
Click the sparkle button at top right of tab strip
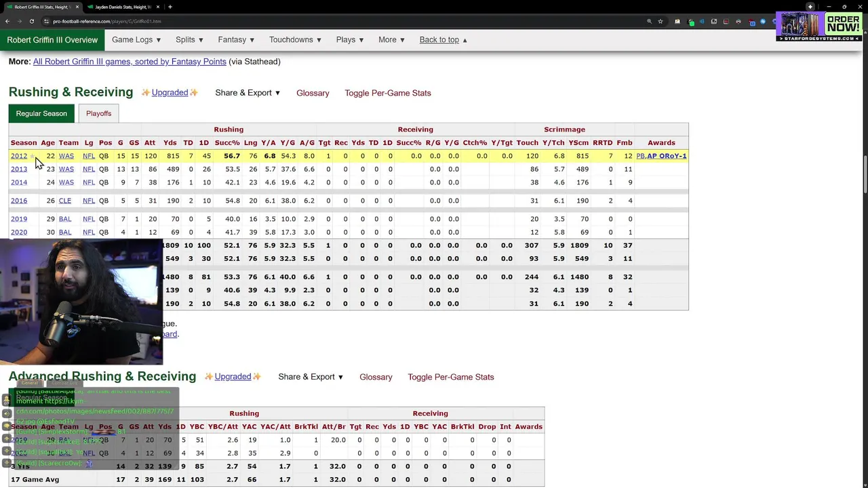pyautogui.click(x=810, y=7)
